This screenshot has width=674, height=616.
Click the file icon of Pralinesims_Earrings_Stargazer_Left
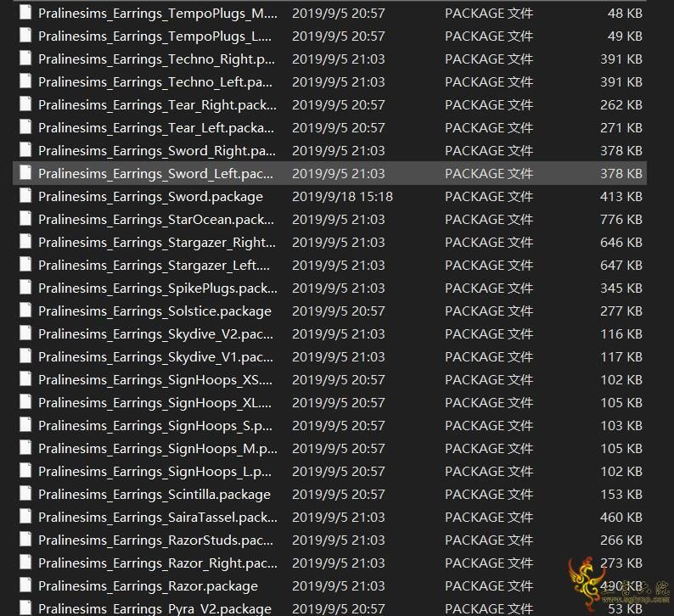click(x=25, y=265)
